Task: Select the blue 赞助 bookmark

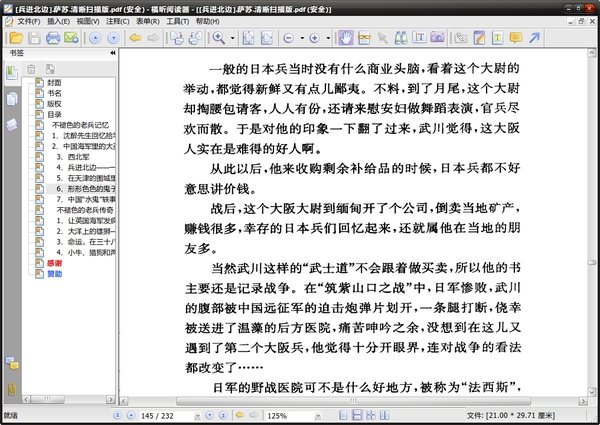Action: click(x=54, y=273)
